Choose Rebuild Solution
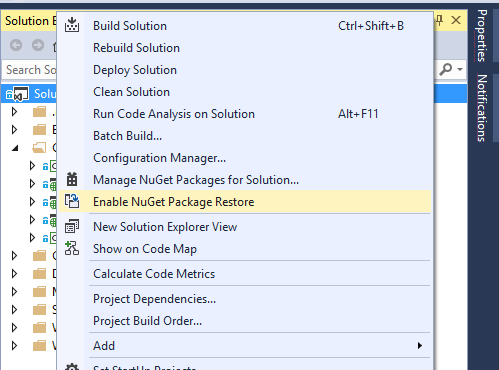499x370 pixels. (x=245, y=48)
